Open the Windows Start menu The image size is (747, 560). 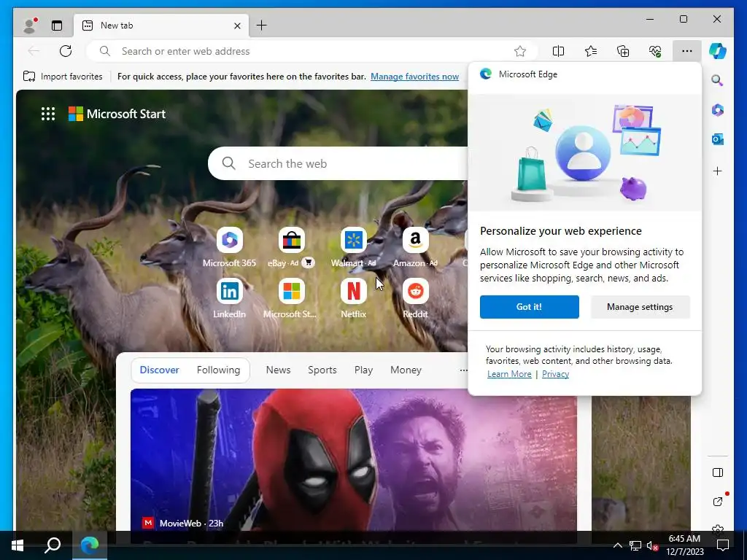tap(18, 545)
